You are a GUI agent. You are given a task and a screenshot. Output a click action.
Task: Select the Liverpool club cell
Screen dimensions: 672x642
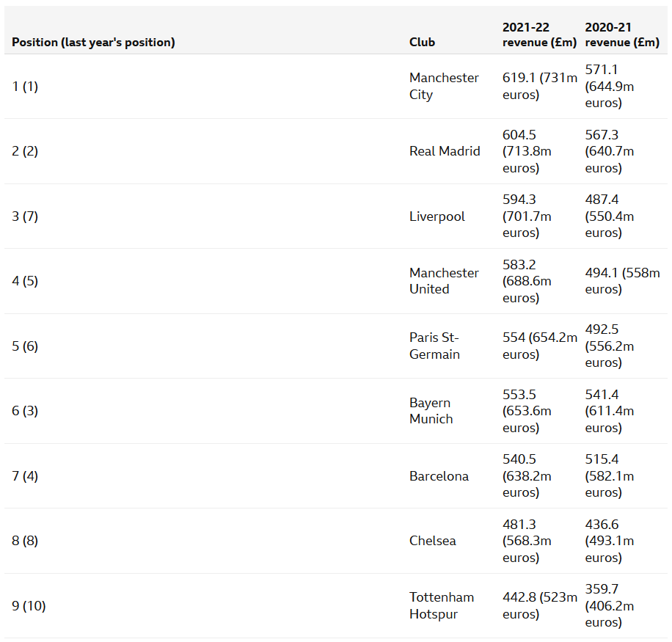coord(437,216)
